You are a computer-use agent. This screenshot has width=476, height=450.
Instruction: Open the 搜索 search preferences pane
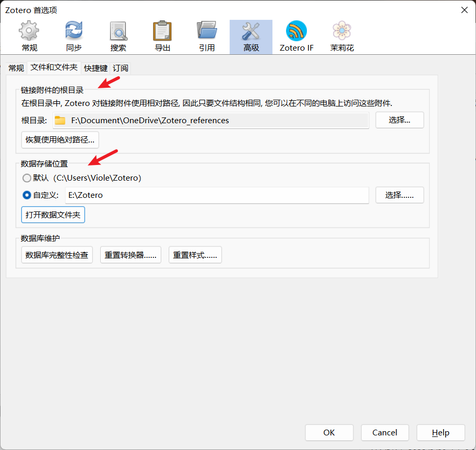118,37
